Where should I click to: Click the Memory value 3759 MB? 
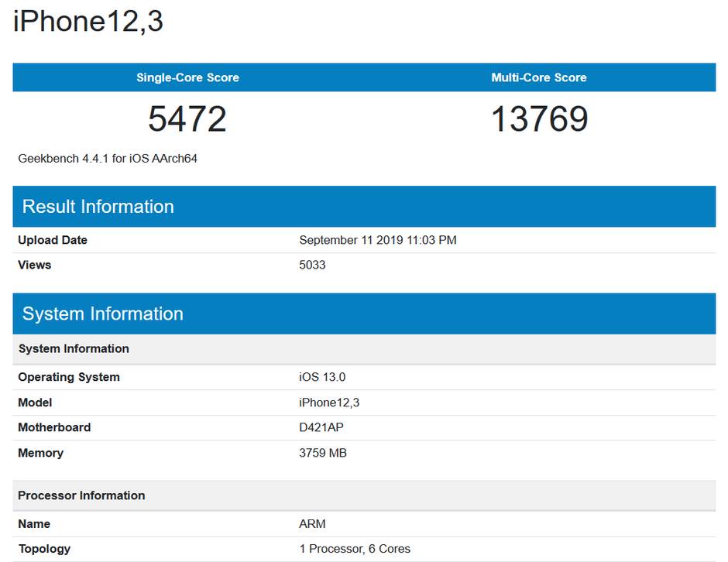tap(324, 453)
